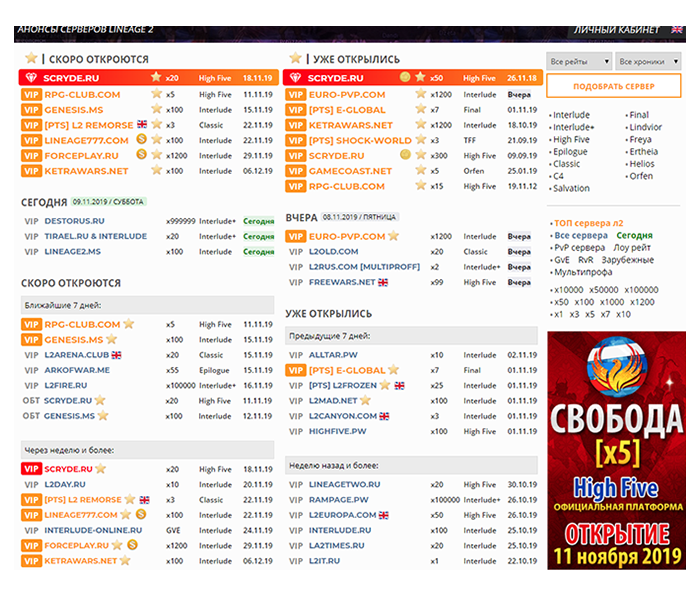Click the star beside the УЖЕ ОТКРЫЛИСЬ heading
700x600 pixels.
[295, 58]
